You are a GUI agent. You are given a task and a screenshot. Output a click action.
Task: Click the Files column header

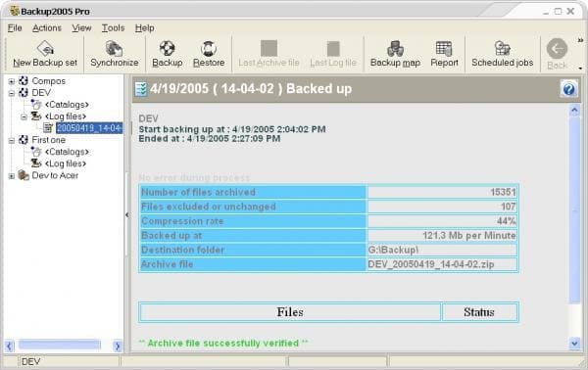point(290,312)
